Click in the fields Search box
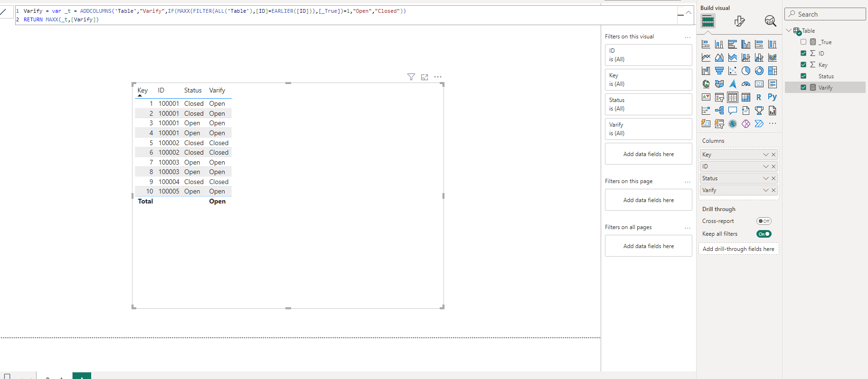Viewport: 868px width, 379px height. click(x=825, y=14)
